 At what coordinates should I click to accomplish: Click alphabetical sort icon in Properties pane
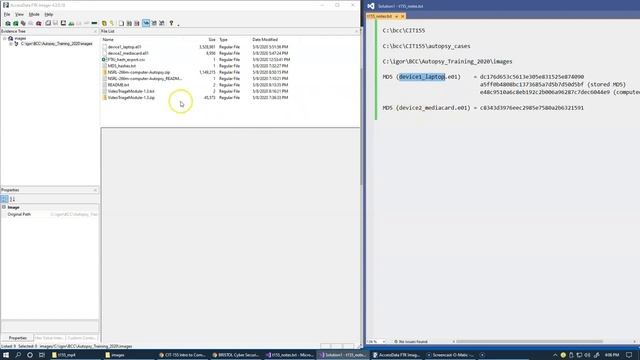(x=12, y=199)
